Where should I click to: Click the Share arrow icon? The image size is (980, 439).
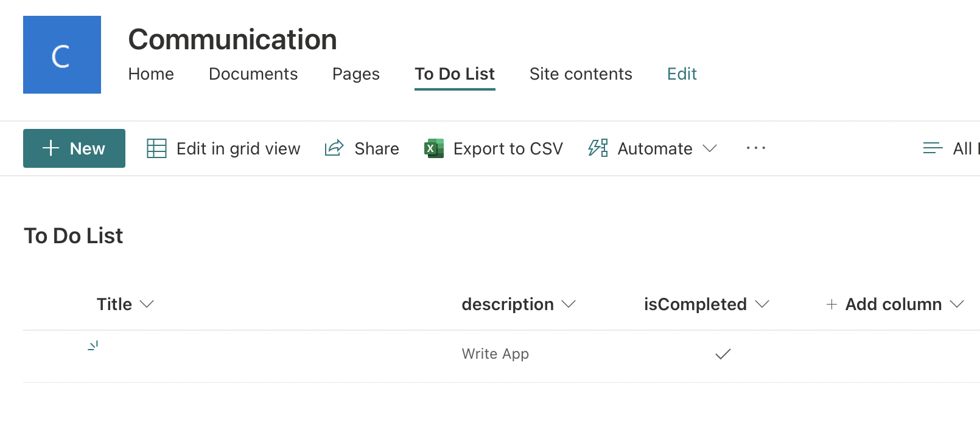[x=334, y=148]
